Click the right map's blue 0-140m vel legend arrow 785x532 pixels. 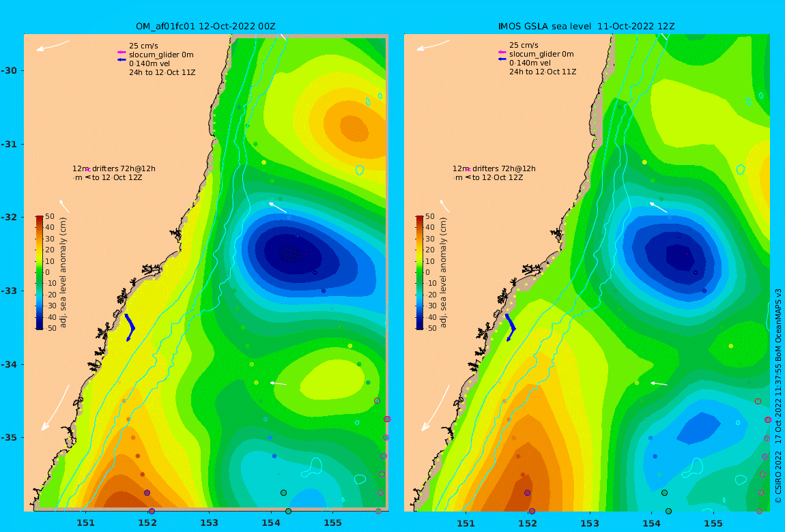click(x=502, y=59)
